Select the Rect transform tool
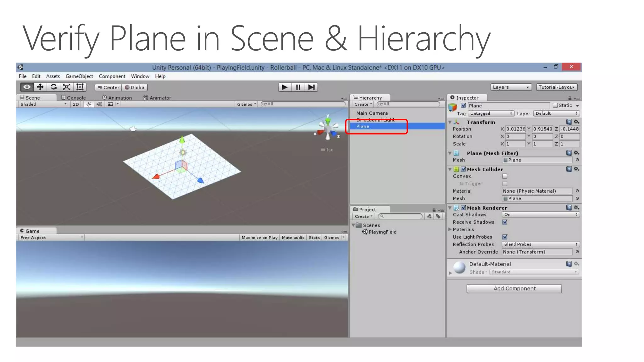This screenshot has height=362, width=644. pos(80,87)
